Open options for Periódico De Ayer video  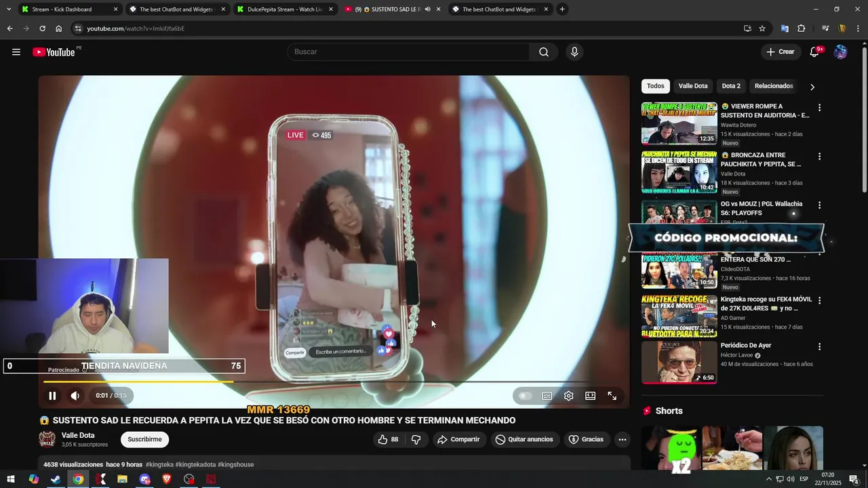pyautogui.click(x=819, y=346)
